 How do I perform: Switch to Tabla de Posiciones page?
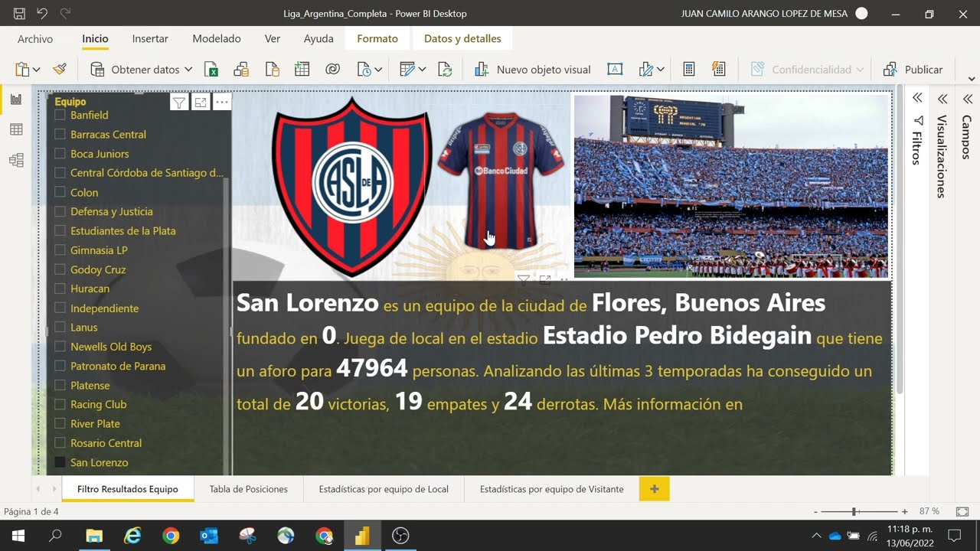pos(249,489)
